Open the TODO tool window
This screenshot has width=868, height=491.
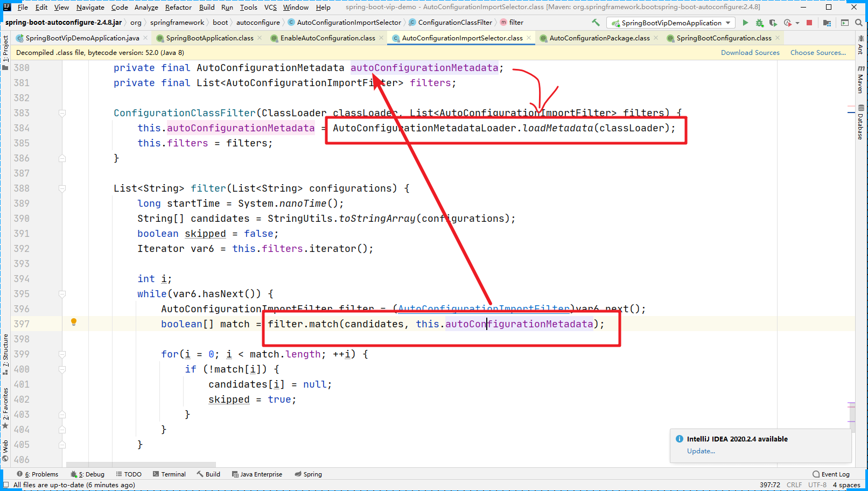[x=129, y=474]
